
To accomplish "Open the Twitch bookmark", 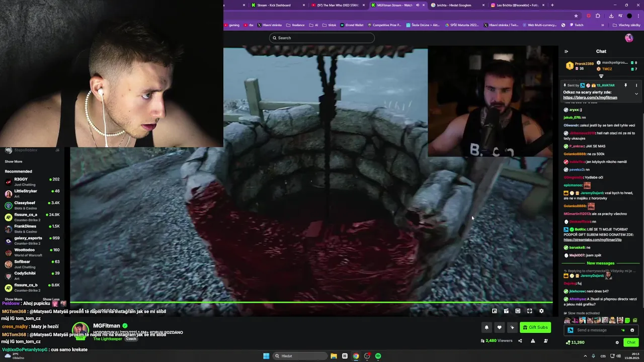I will (577, 25).
